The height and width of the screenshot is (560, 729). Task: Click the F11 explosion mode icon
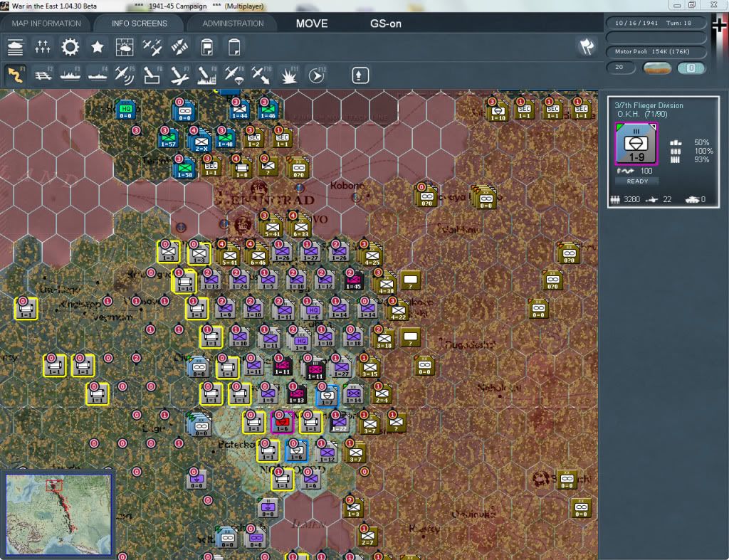pyautogui.click(x=289, y=75)
